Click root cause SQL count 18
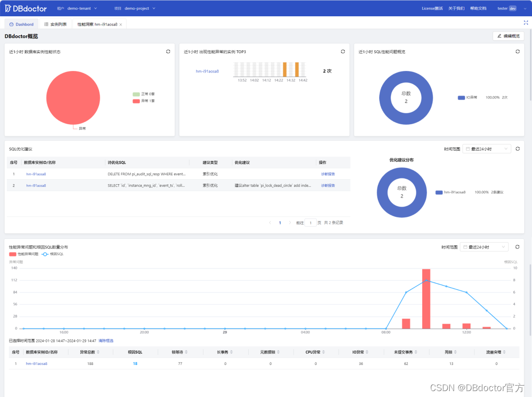This screenshot has height=397, width=532. point(135,364)
